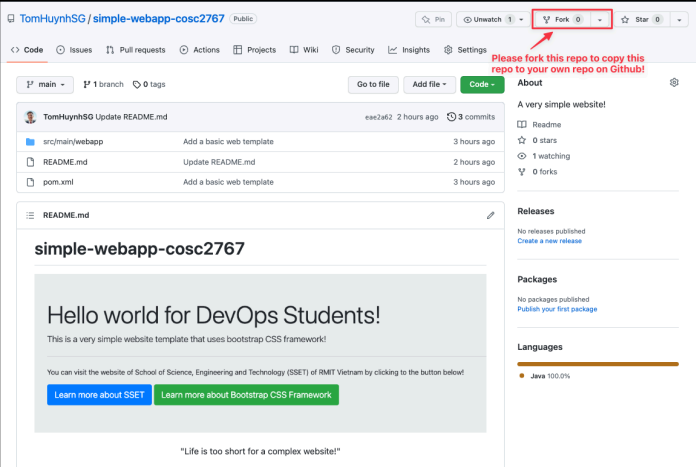Open the Wiki tab

click(304, 50)
